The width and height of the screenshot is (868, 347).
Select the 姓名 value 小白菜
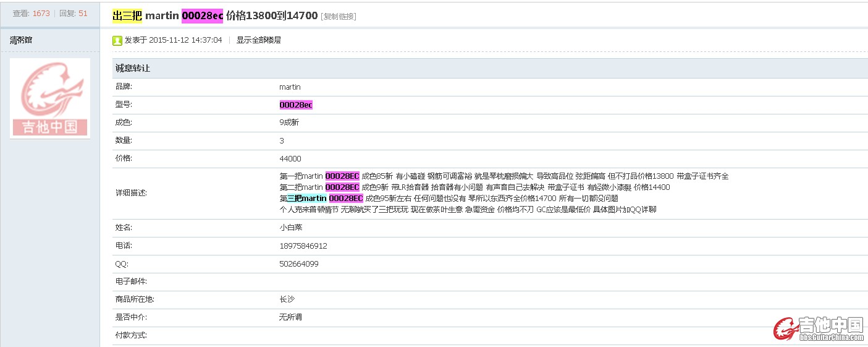coord(290,228)
